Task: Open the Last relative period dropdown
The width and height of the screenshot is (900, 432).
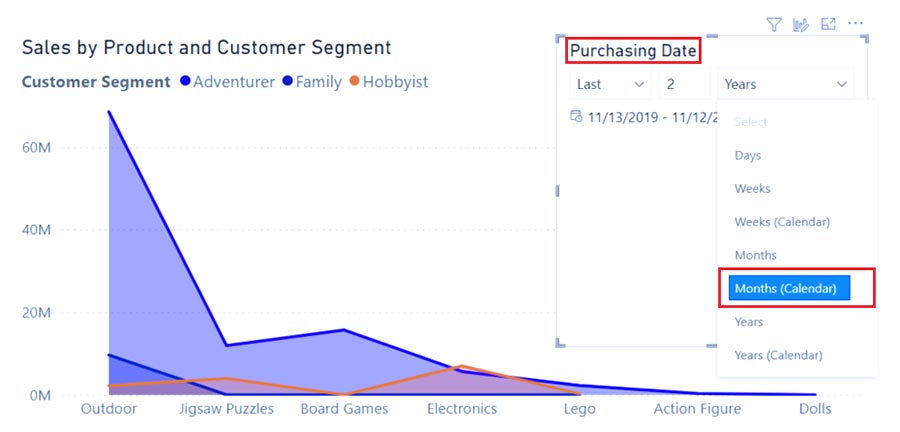Action: [x=612, y=84]
